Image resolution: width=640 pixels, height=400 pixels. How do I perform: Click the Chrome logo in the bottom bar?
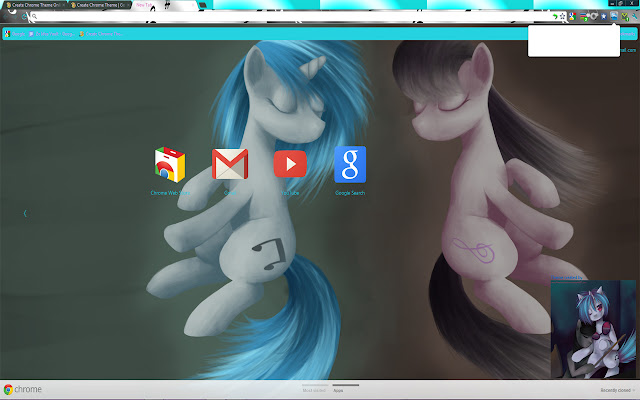point(22,389)
